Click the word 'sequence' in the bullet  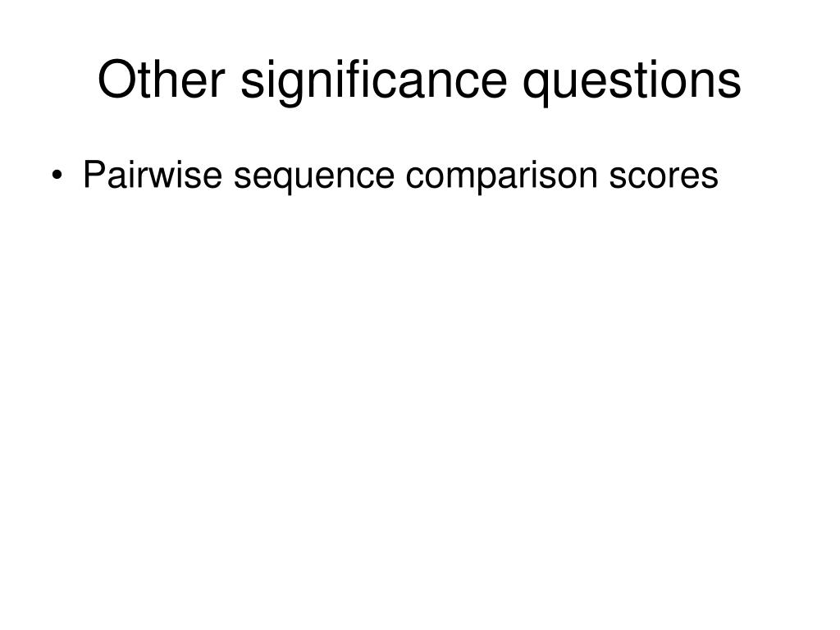(314, 178)
